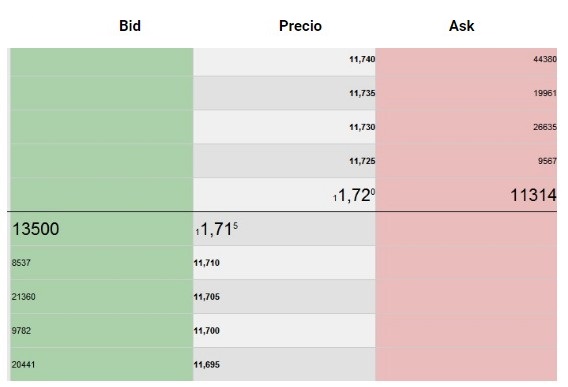Click bid volume 8537
The width and height of the screenshot is (568, 387).
coord(21,263)
